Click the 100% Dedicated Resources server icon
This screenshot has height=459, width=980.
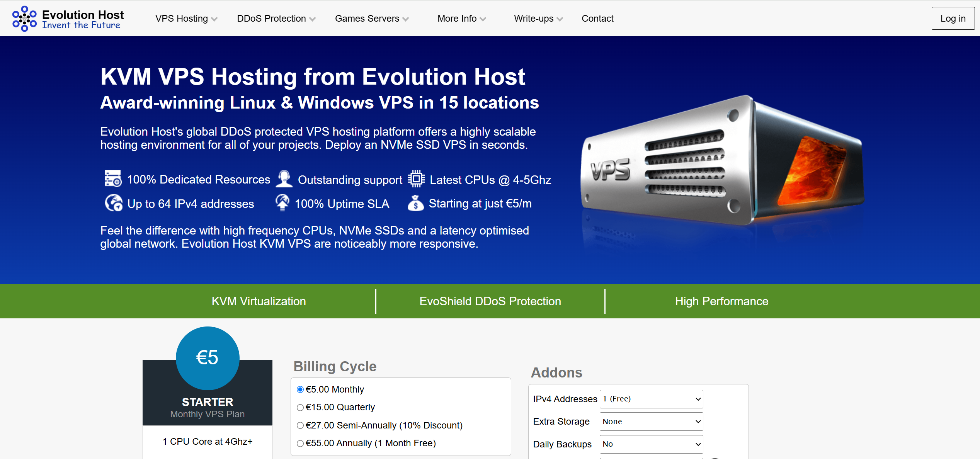113,179
